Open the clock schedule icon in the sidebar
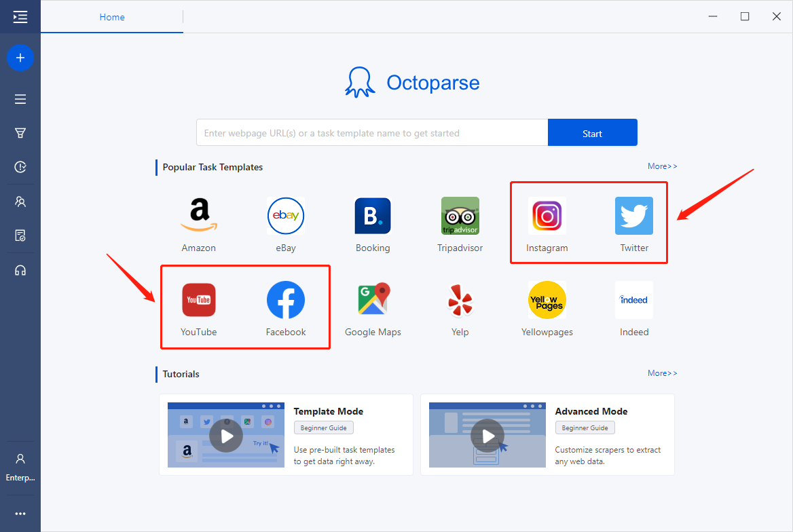 point(20,167)
